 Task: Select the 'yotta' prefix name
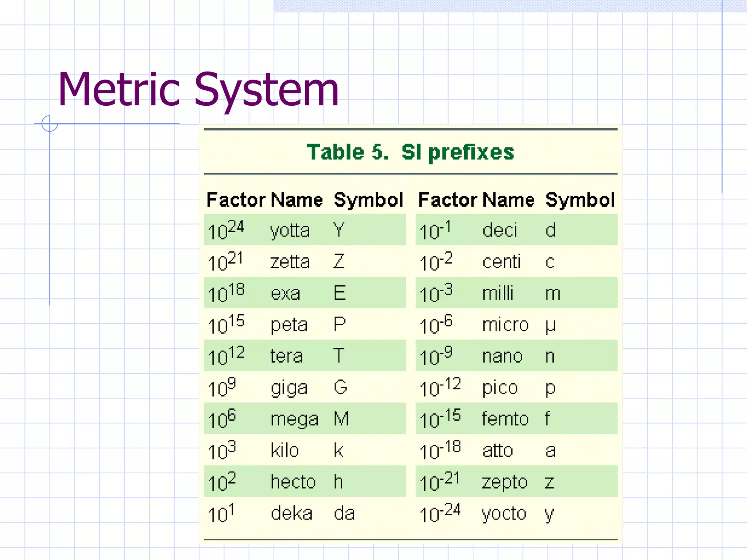tap(290, 231)
